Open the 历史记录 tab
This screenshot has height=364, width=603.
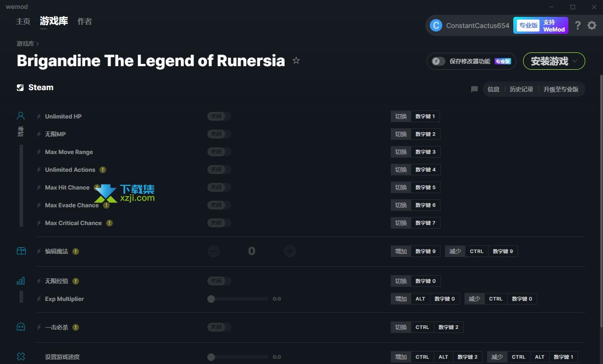click(521, 89)
